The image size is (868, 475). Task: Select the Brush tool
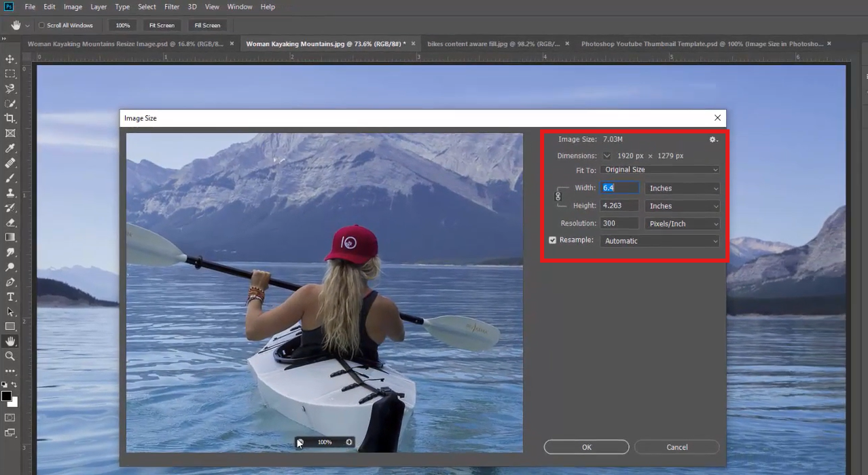point(10,178)
